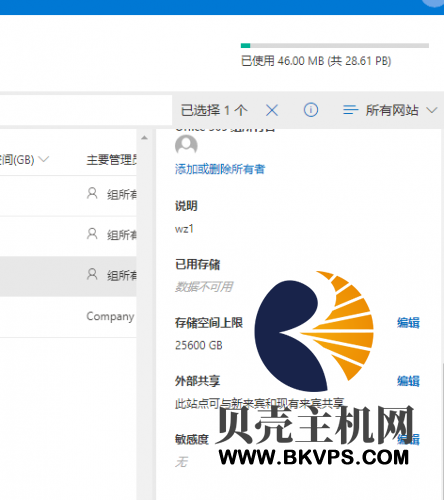Edit the 敏感度 setting

coord(408,439)
